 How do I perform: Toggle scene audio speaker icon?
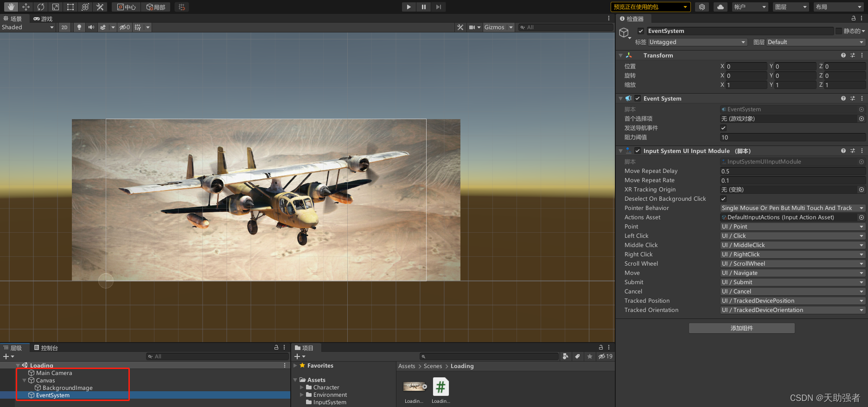pyautogui.click(x=91, y=27)
